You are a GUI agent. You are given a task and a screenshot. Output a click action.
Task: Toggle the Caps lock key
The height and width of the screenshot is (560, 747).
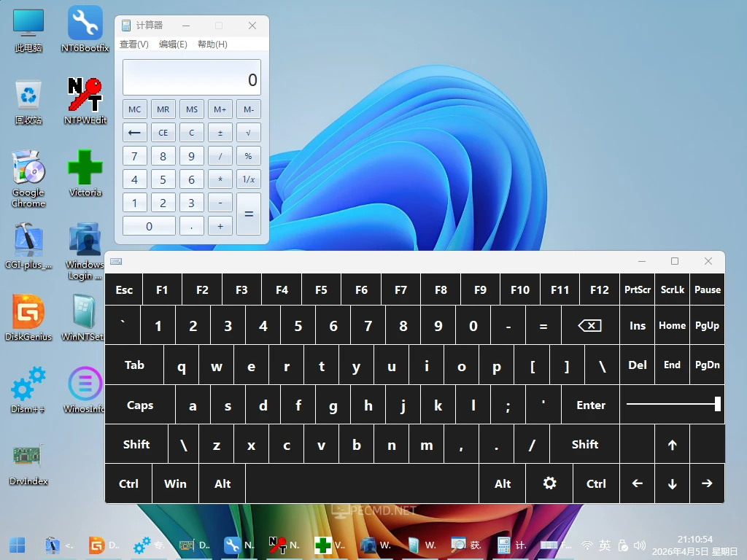point(140,405)
